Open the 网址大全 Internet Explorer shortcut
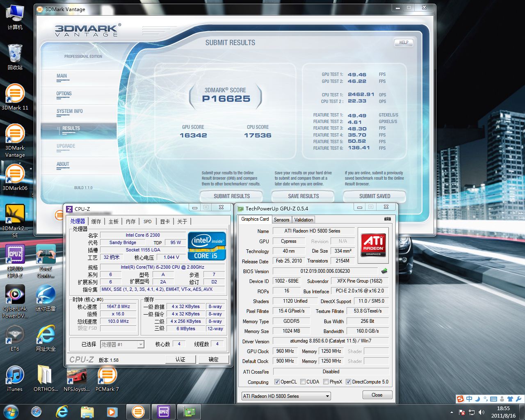 (46, 338)
